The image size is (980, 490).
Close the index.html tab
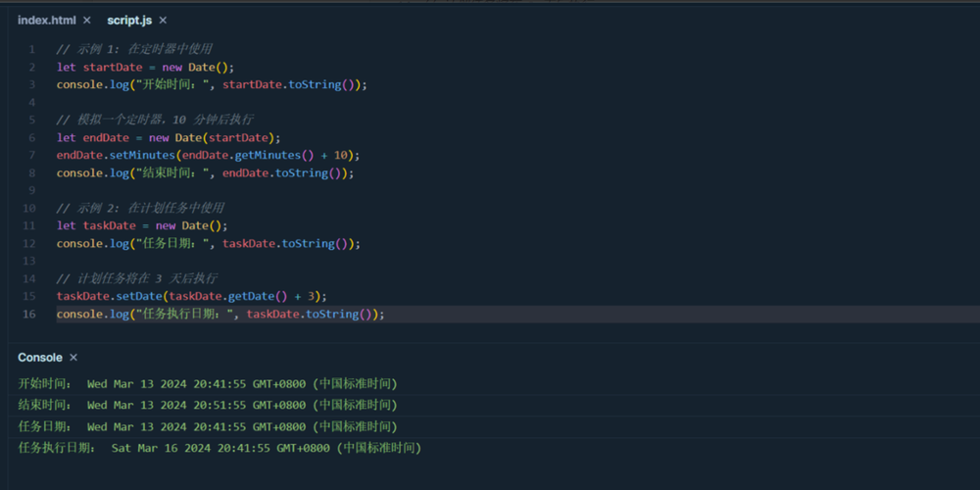[87, 20]
